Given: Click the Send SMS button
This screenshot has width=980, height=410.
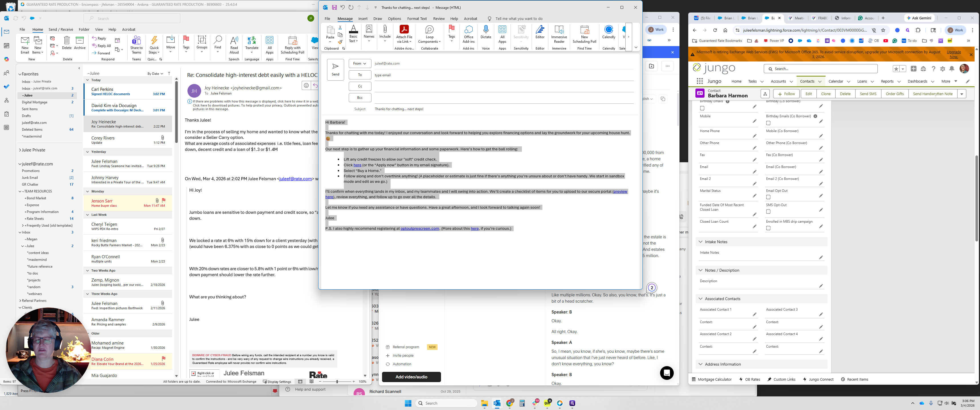Looking at the screenshot, I should [x=868, y=94].
